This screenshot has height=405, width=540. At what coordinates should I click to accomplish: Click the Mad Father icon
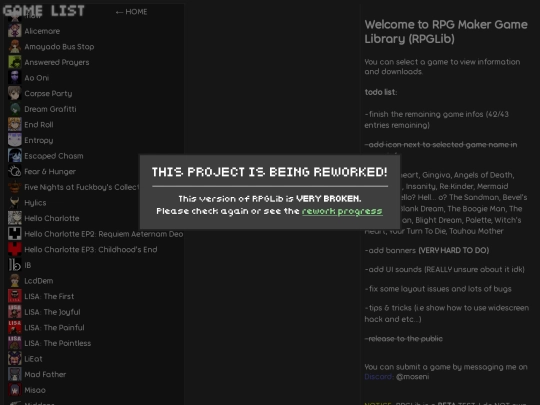click(14, 374)
